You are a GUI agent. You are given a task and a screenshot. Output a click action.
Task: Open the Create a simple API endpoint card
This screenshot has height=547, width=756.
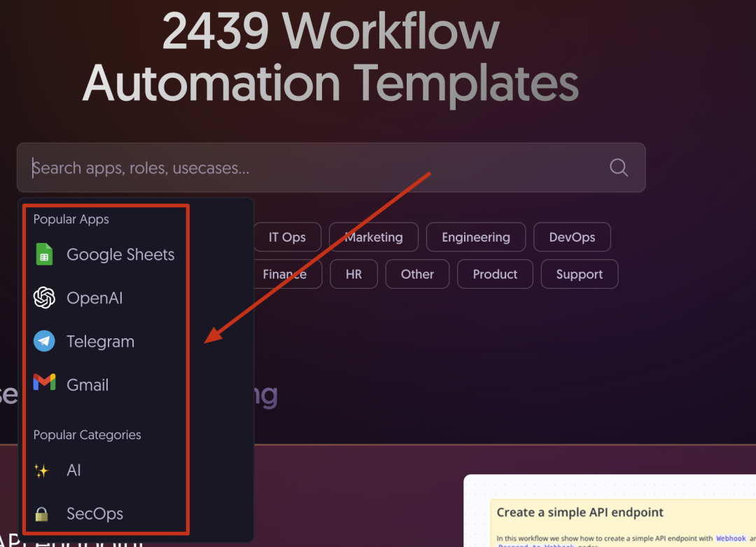pyautogui.click(x=610, y=511)
